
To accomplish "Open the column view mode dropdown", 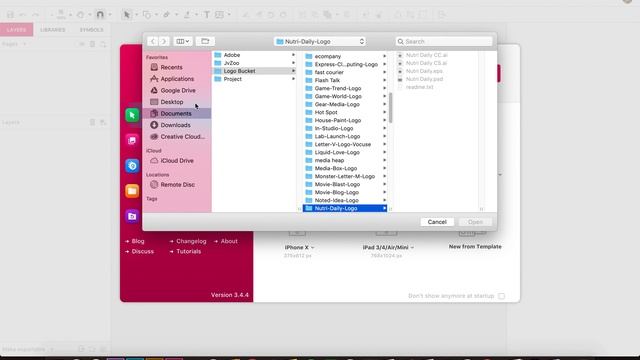I will click(x=182, y=41).
